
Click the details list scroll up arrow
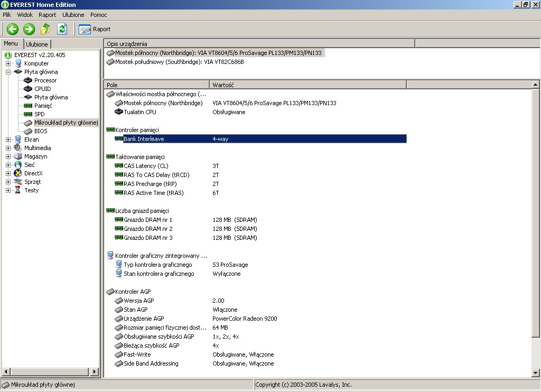[536, 85]
